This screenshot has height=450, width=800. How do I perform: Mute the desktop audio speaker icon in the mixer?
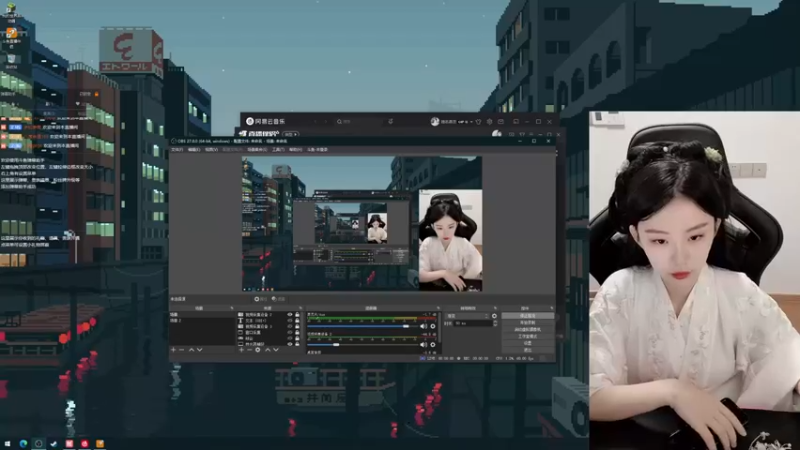point(423,326)
